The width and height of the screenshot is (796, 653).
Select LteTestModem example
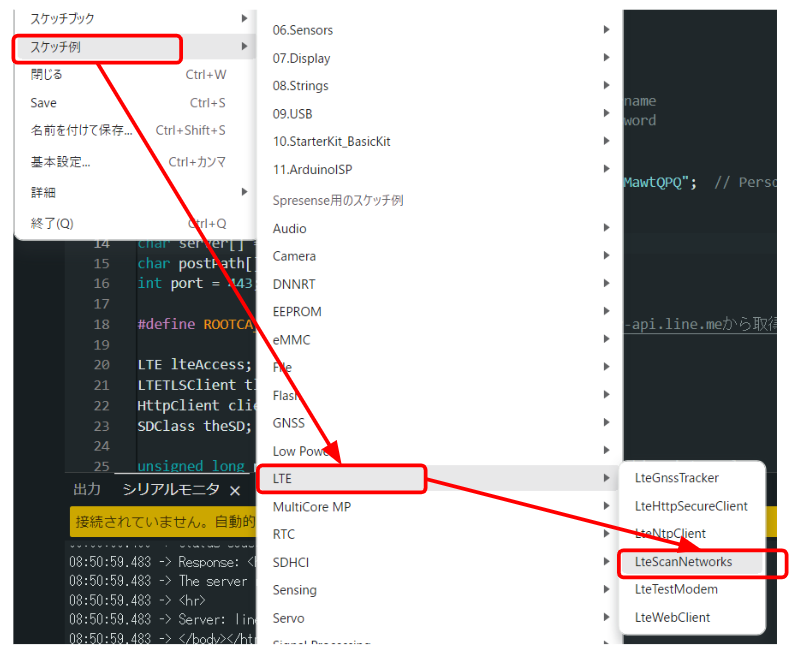[x=675, y=589]
